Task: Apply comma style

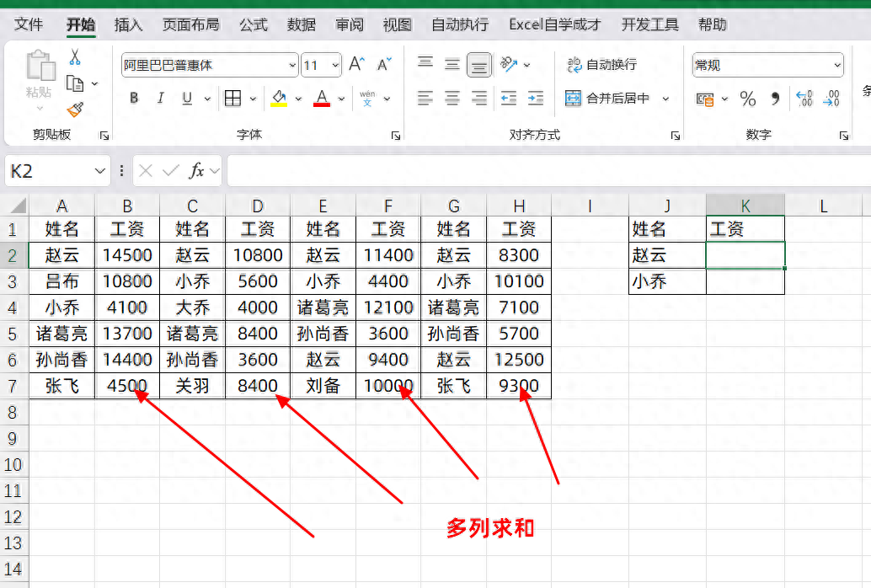Action: [775, 99]
